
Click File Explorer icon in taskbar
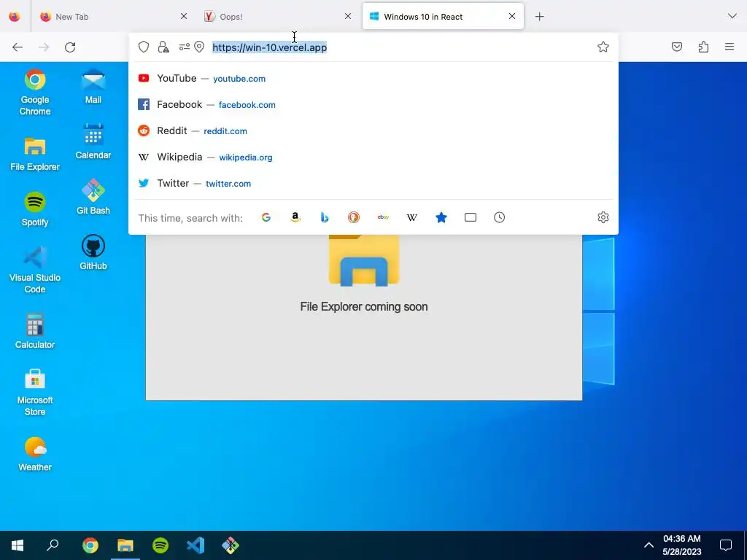pyautogui.click(x=125, y=545)
